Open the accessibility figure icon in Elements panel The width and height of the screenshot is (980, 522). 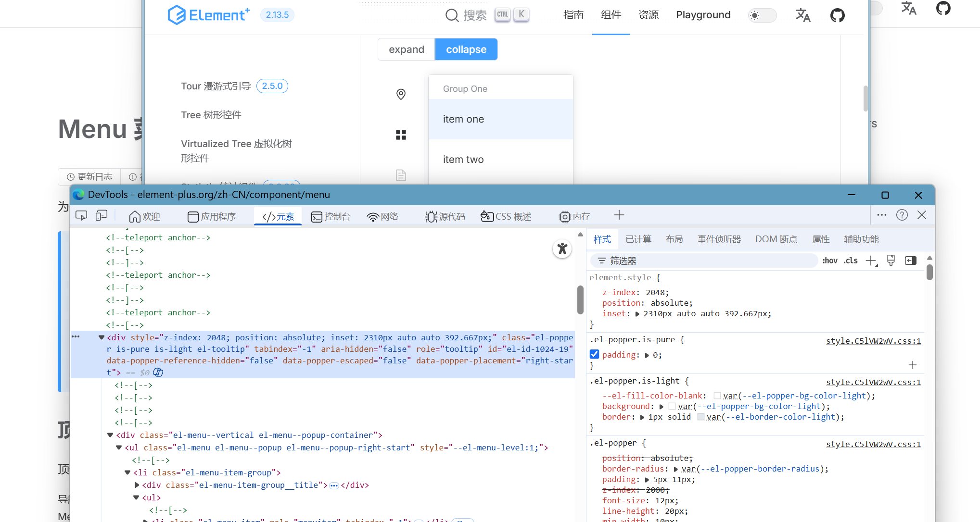click(562, 249)
